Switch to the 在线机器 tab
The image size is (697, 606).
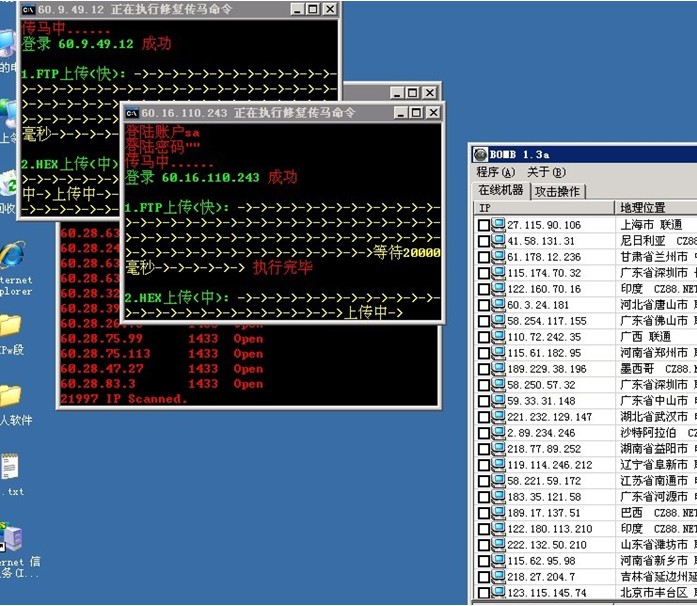(501, 191)
